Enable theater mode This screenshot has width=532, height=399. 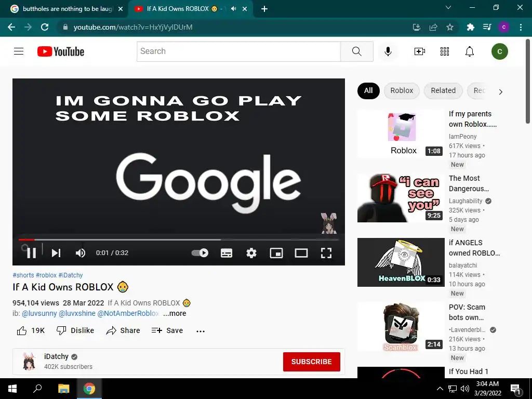[x=301, y=253]
